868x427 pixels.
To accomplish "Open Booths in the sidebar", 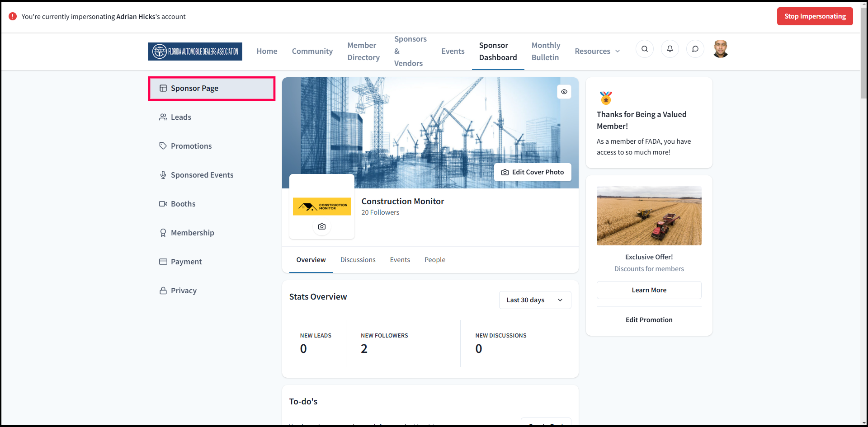I will pyautogui.click(x=212, y=204).
